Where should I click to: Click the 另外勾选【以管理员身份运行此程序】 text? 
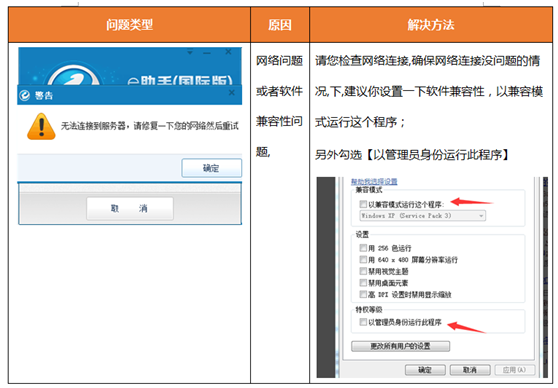412,155
